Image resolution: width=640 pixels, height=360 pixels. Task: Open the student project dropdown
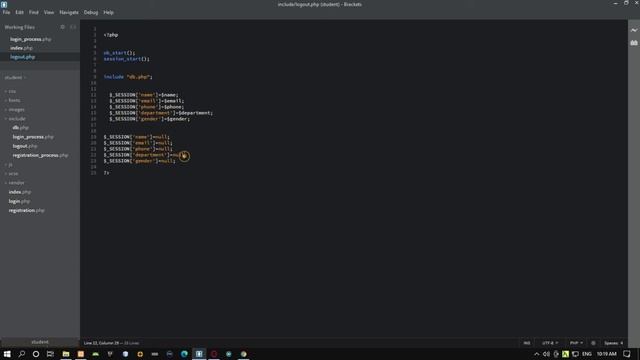click(15, 77)
